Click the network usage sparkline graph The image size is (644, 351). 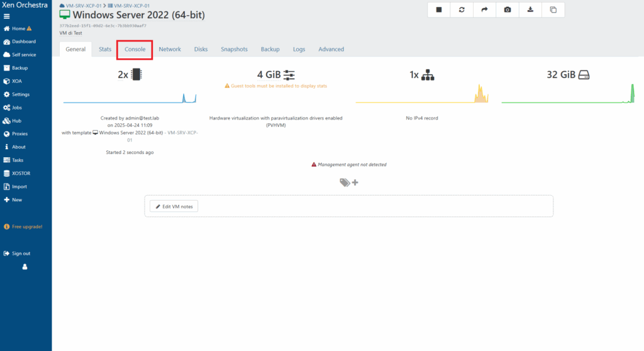tap(422, 93)
